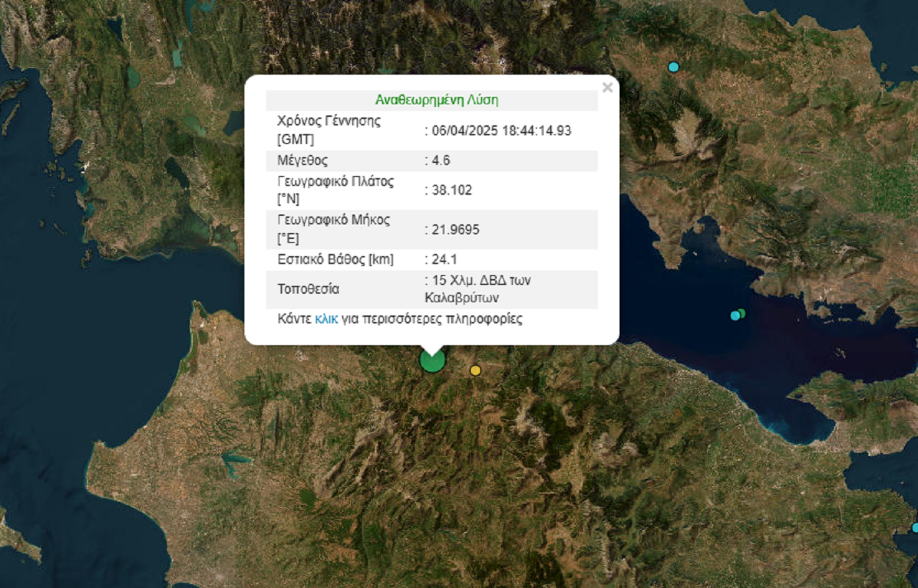Screen dimensions: 918x588
Task: Click the Χρόνος Γέννησης label
Action: [x=329, y=121]
